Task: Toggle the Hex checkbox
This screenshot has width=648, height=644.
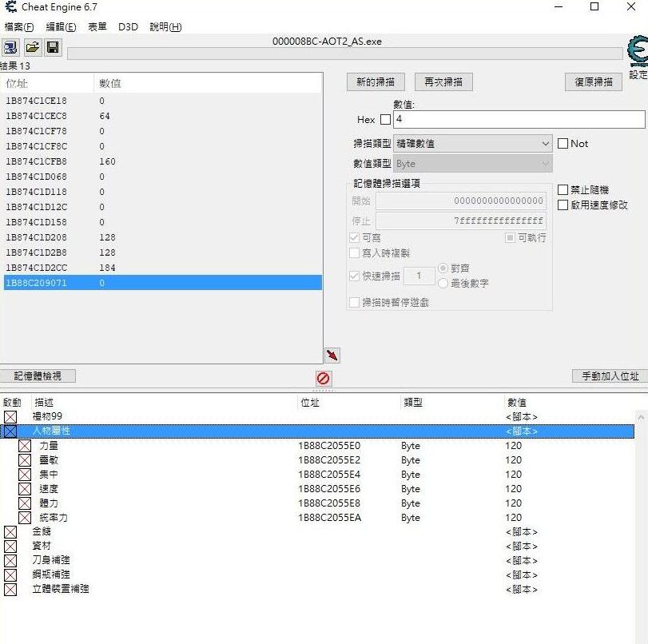Action: 385,120
